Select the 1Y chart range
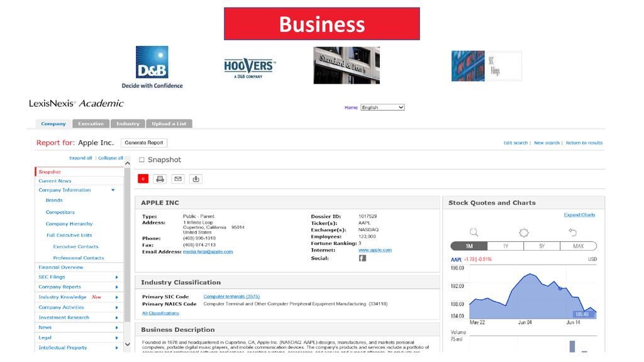This screenshot has height=362, width=644. [x=506, y=246]
